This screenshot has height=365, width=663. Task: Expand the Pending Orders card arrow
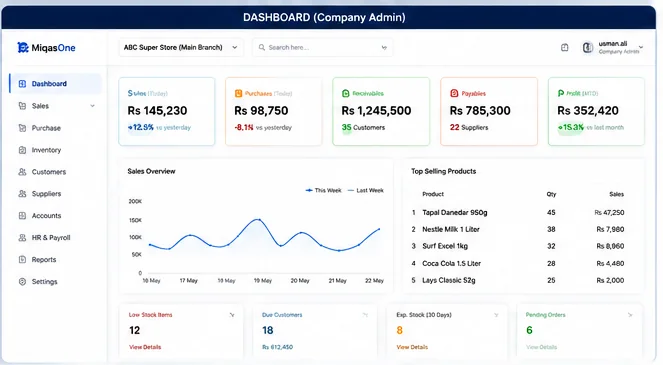[630, 315]
